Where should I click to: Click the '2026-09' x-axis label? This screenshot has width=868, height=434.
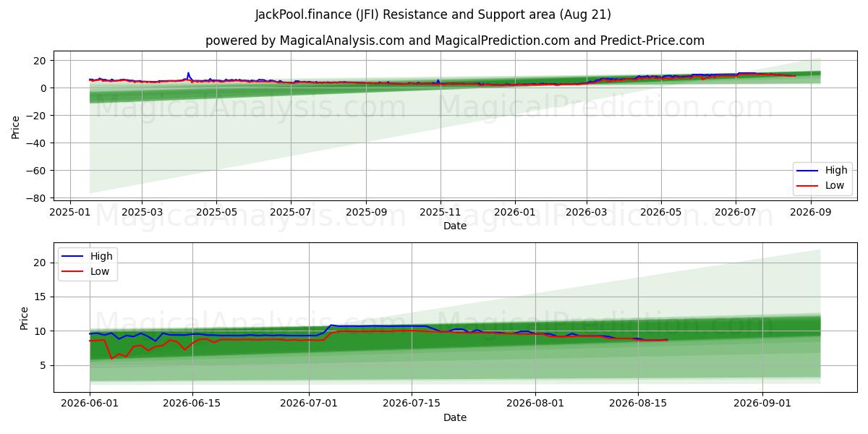pyautogui.click(x=811, y=212)
